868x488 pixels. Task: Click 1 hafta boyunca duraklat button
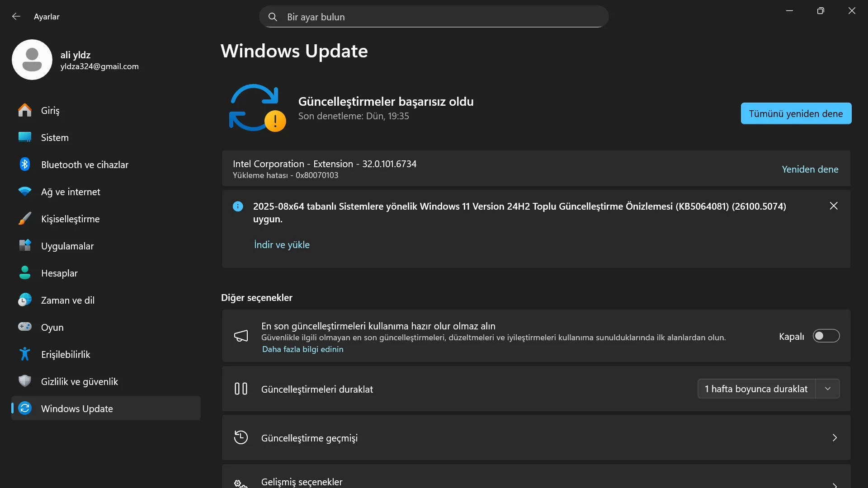756,389
